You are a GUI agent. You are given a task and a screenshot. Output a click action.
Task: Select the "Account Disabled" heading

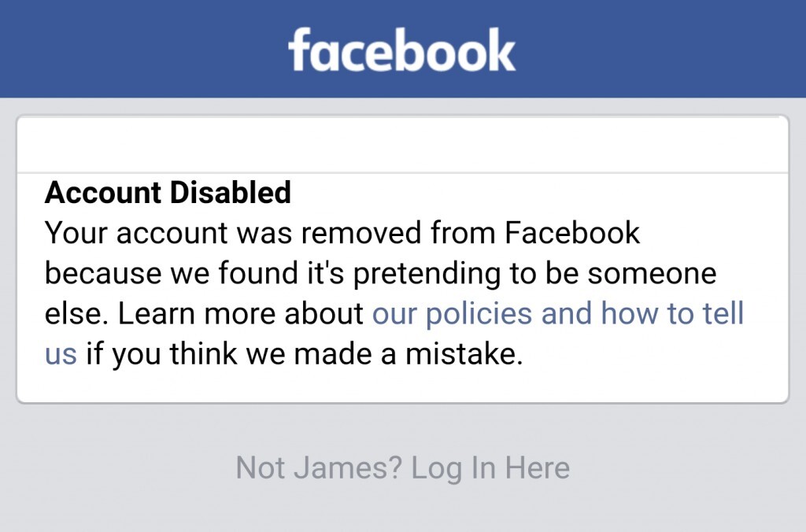[168, 193]
